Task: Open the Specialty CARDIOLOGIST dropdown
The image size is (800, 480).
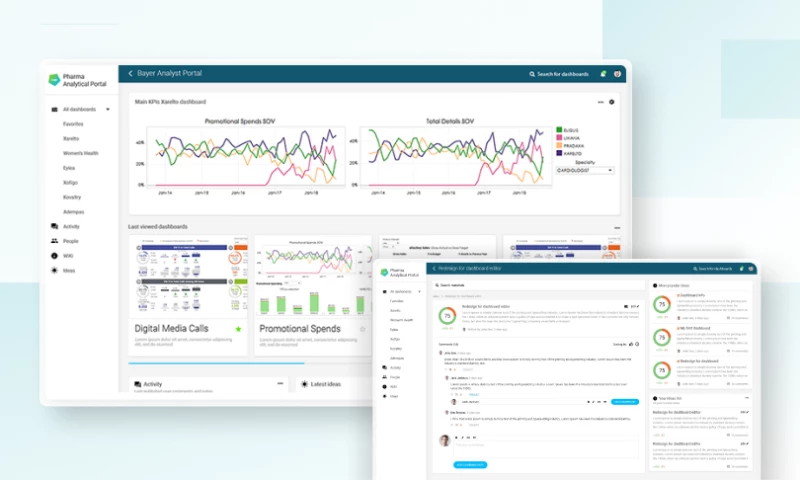Action: pos(585,170)
